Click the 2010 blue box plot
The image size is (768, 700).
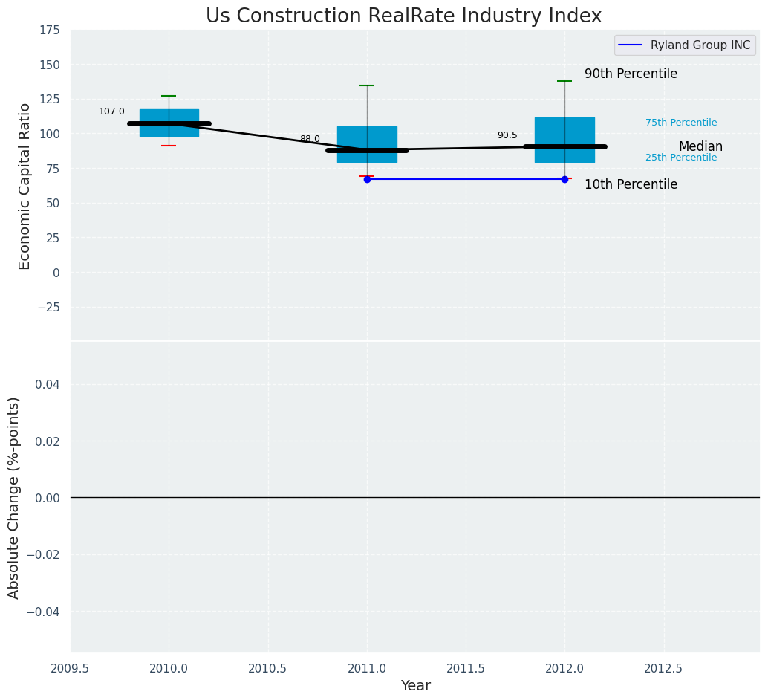pos(169,123)
